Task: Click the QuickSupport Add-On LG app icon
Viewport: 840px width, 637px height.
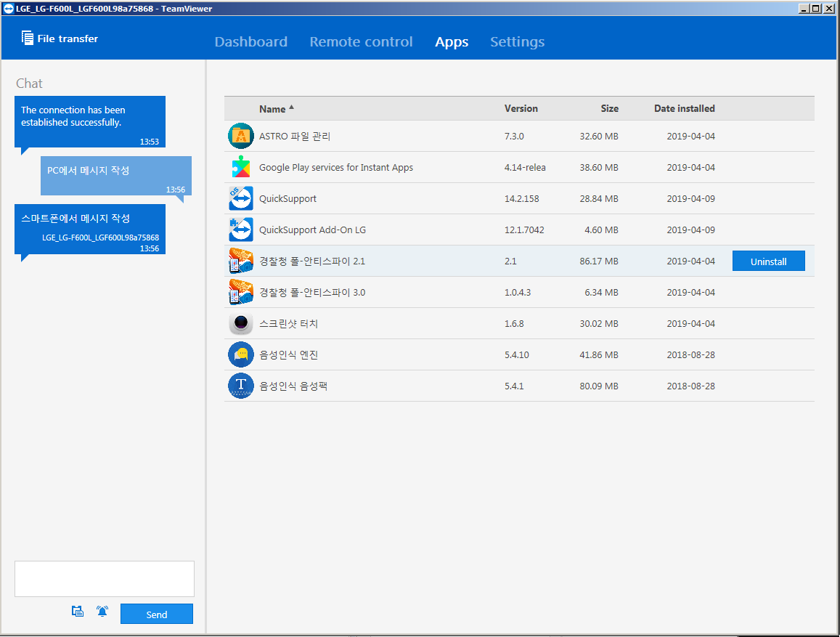Action: point(240,230)
